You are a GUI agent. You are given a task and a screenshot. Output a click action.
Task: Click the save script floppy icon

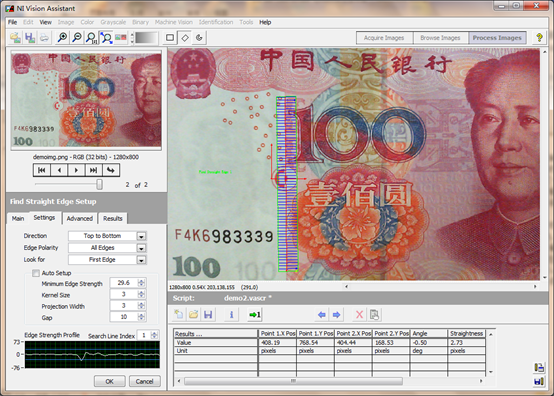pos(208,314)
